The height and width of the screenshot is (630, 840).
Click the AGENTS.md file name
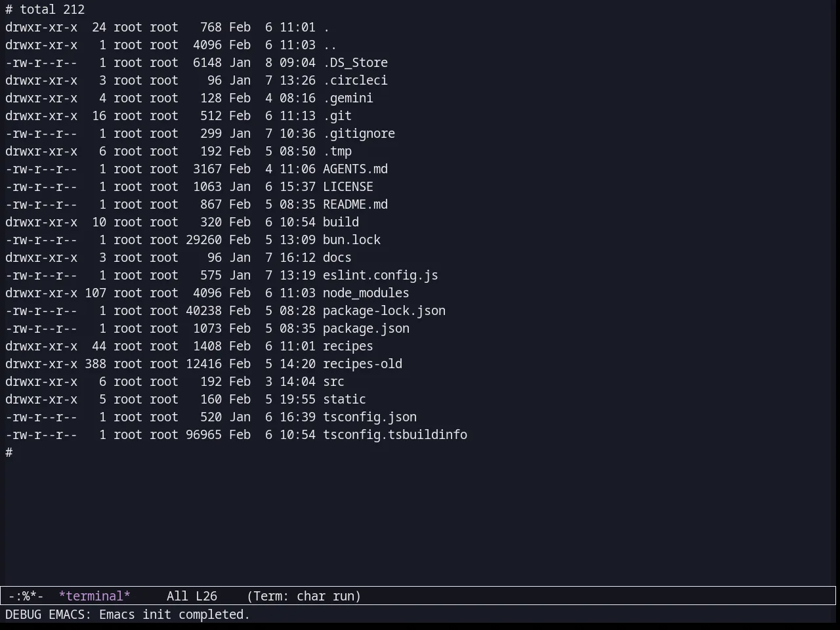(x=355, y=169)
